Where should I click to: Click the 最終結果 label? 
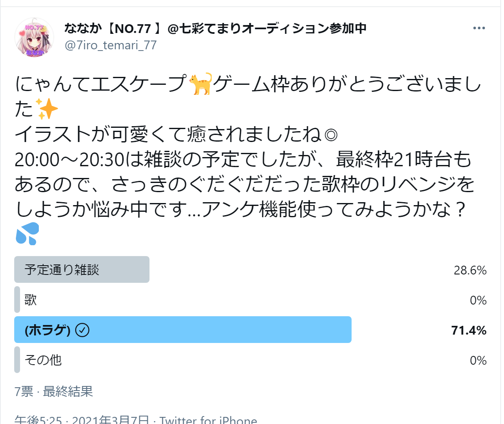pos(68,391)
